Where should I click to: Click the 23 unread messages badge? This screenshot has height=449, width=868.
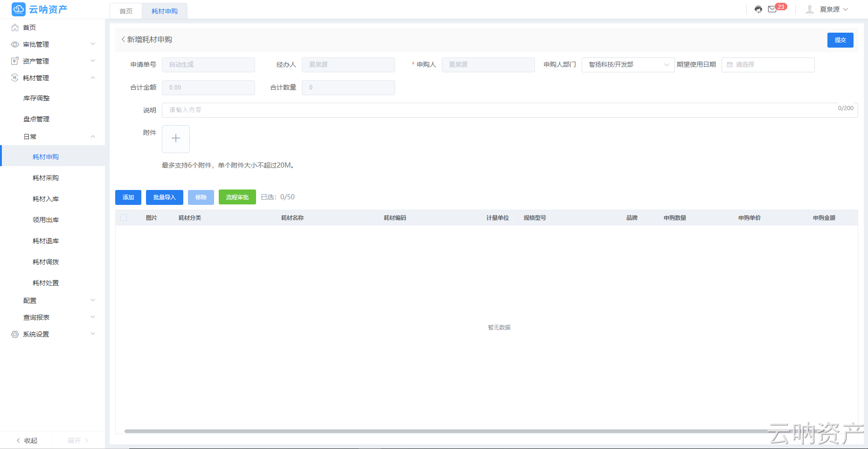pos(781,7)
